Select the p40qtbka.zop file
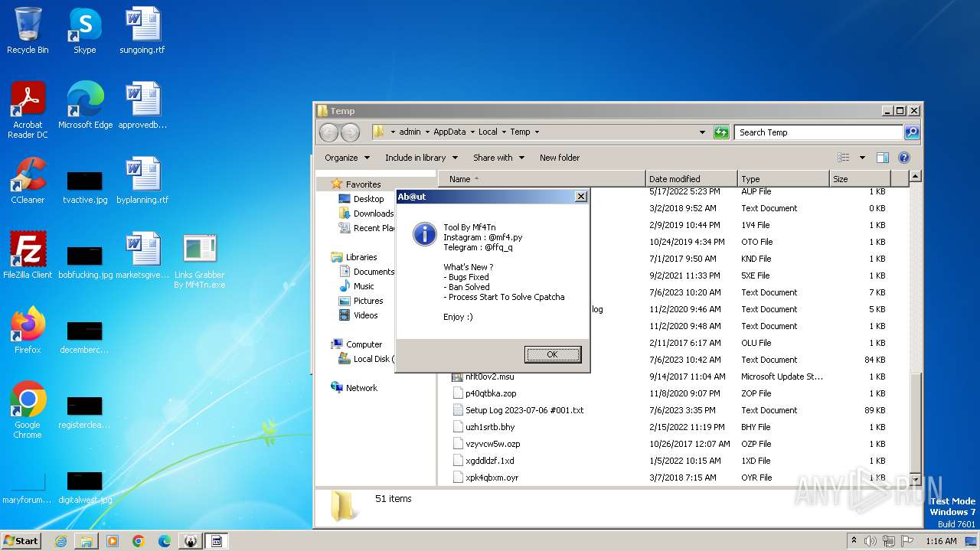 tap(491, 393)
